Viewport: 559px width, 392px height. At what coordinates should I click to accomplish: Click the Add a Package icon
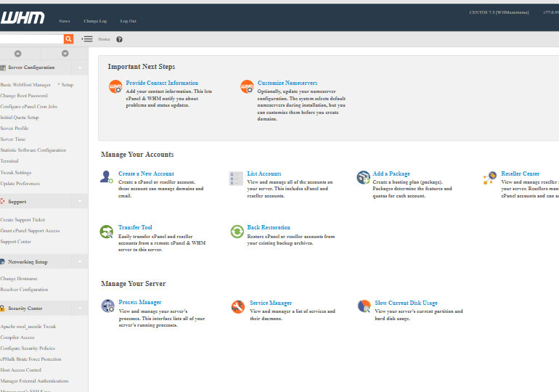click(363, 177)
